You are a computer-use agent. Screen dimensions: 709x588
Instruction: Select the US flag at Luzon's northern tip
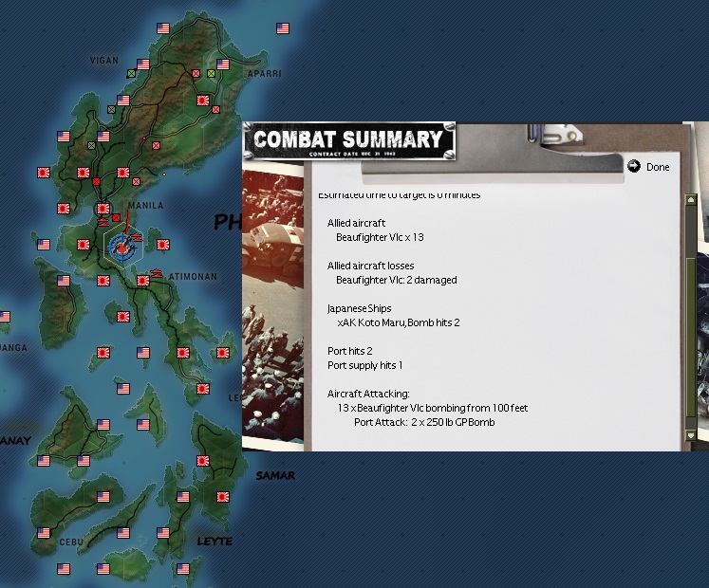tap(163, 28)
